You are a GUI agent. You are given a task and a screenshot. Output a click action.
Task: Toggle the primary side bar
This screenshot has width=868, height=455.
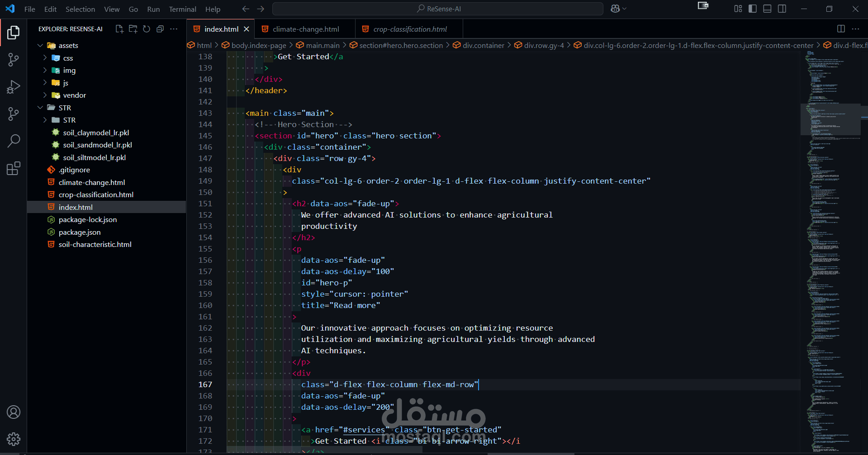[753, 9]
